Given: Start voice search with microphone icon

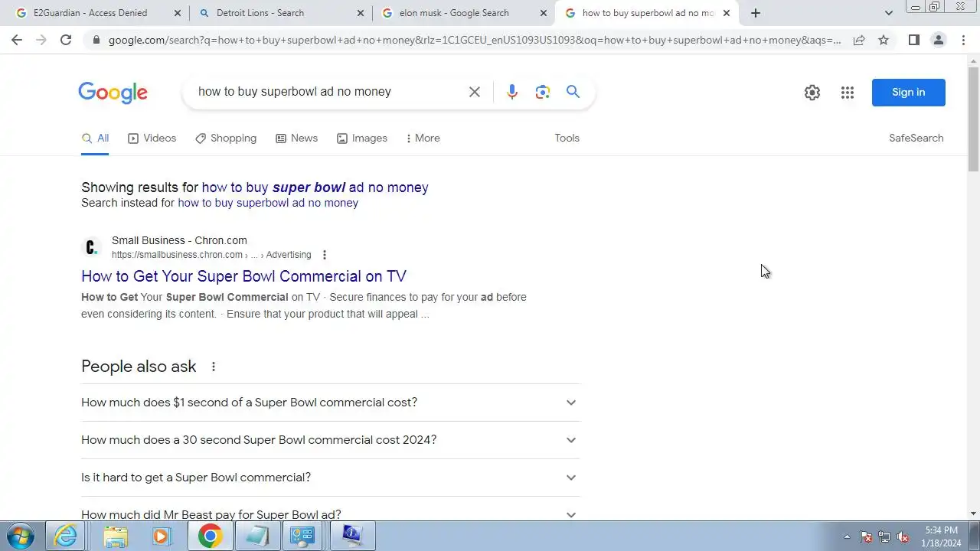Looking at the screenshot, I should [x=512, y=92].
